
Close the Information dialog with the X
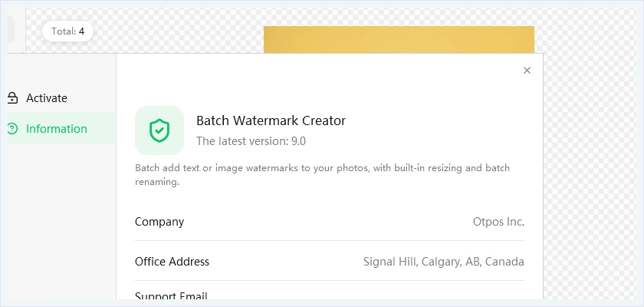tap(527, 71)
